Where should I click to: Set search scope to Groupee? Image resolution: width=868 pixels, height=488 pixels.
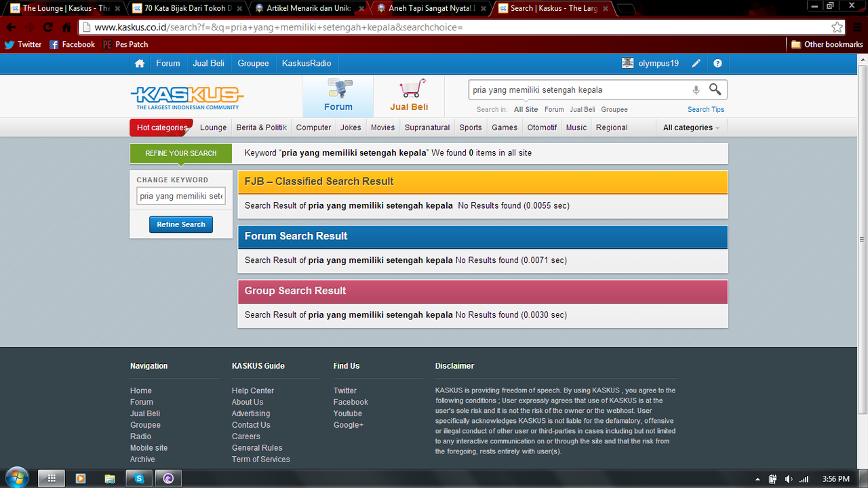[614, 109]
